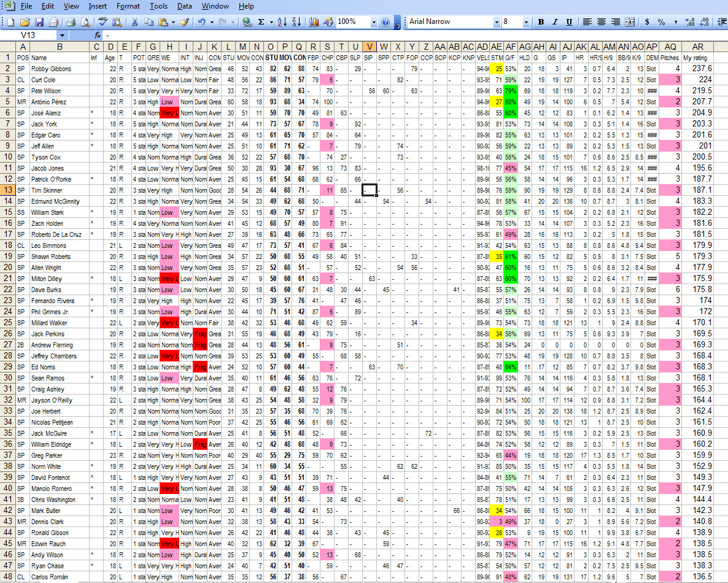Viewport: 728px width, 583px height.
Task: Open the Name Box dropdown arrow
Action: (62, 35)
